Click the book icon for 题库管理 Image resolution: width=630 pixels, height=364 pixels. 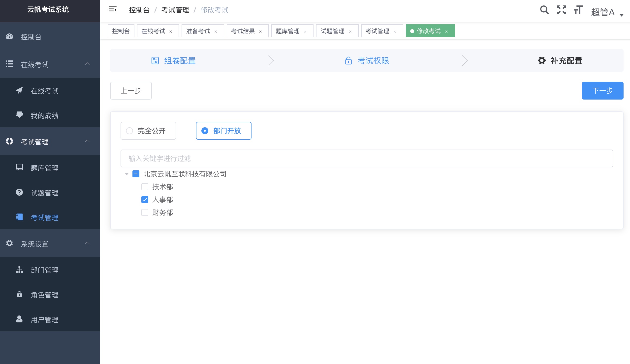[19, 168]
